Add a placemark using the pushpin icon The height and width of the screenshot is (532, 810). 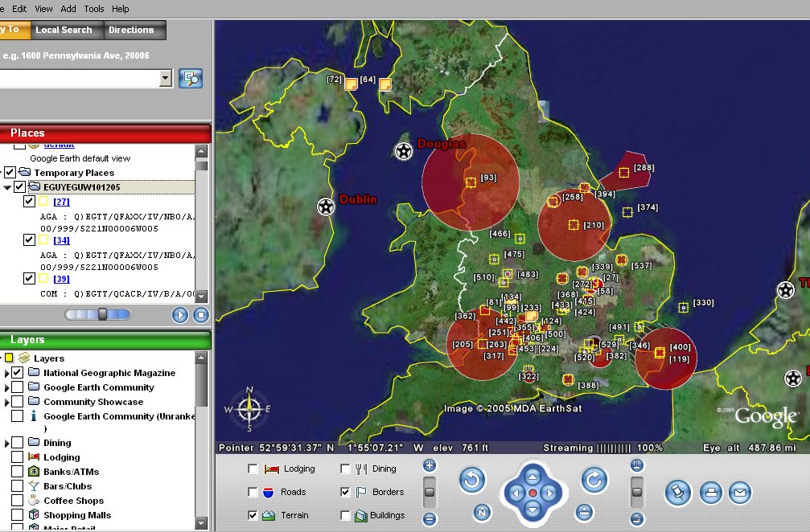click(x=678, y=493)
